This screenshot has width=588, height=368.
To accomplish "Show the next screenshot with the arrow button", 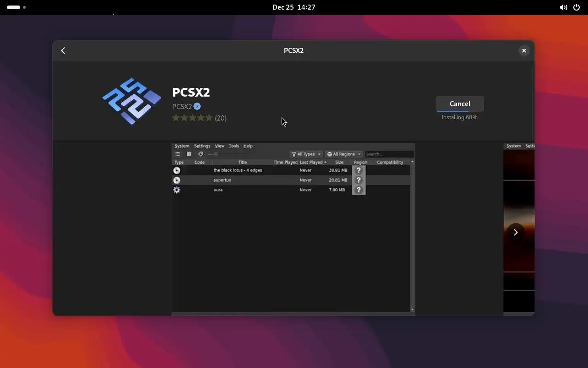I will pos(515,232).
